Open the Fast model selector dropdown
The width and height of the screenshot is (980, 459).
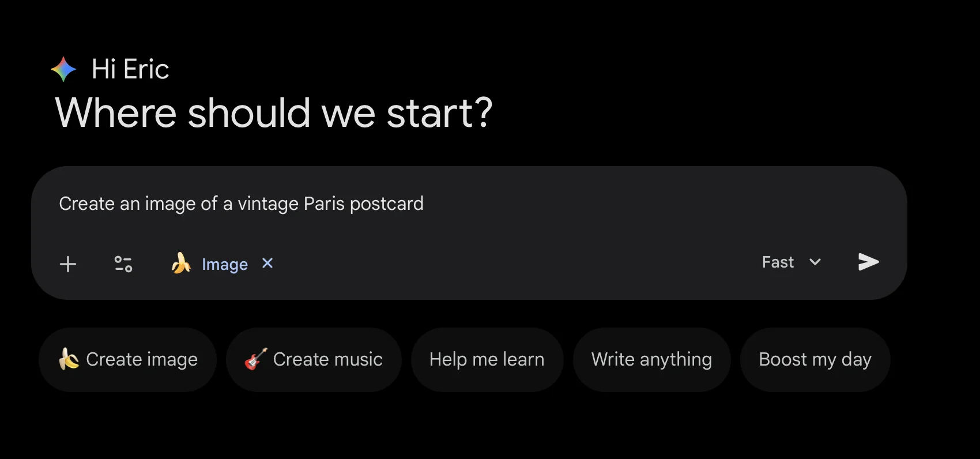pyautogui.click(x=791, y=262)
